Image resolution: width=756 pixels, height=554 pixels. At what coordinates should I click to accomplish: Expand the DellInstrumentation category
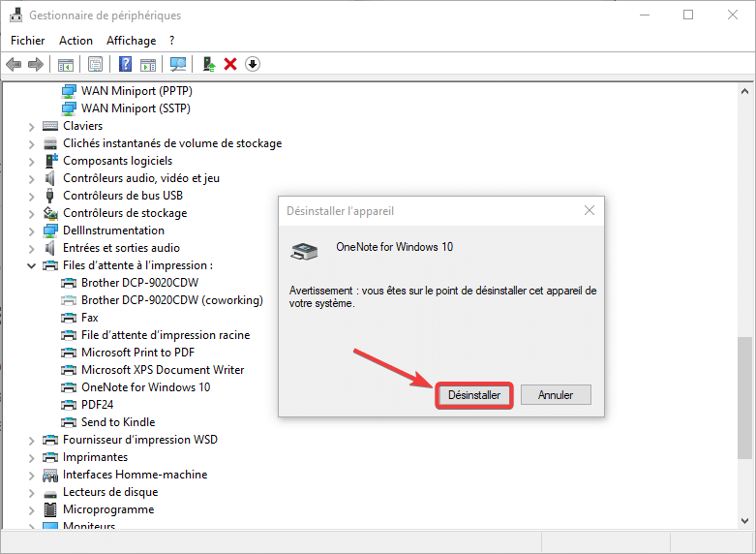pyautogui.click(x=31, y=231)
